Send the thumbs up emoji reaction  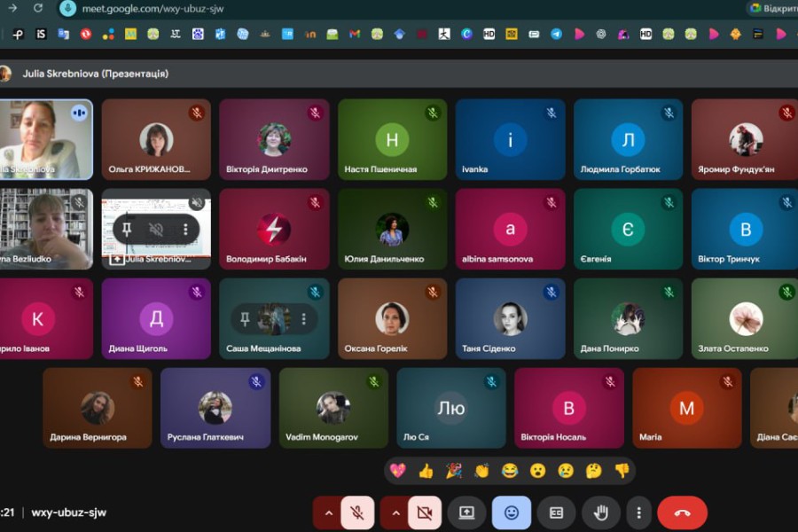pyautogui.click(x=426, y=471)
